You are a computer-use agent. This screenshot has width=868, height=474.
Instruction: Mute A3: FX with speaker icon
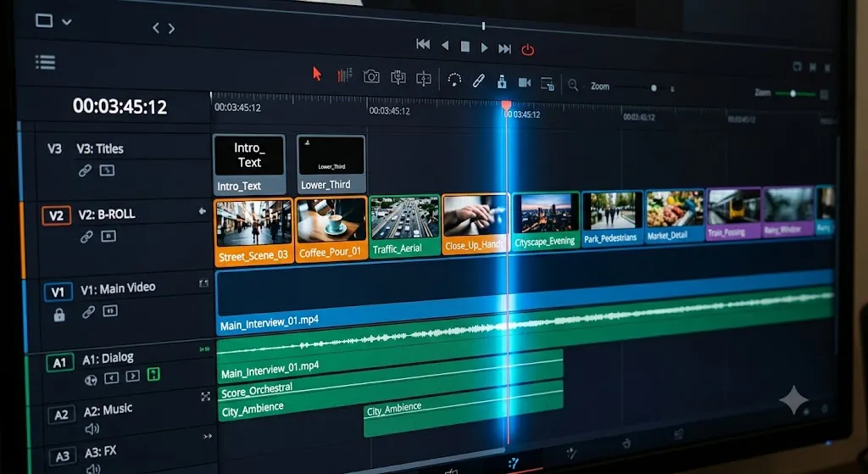[93, 470]
